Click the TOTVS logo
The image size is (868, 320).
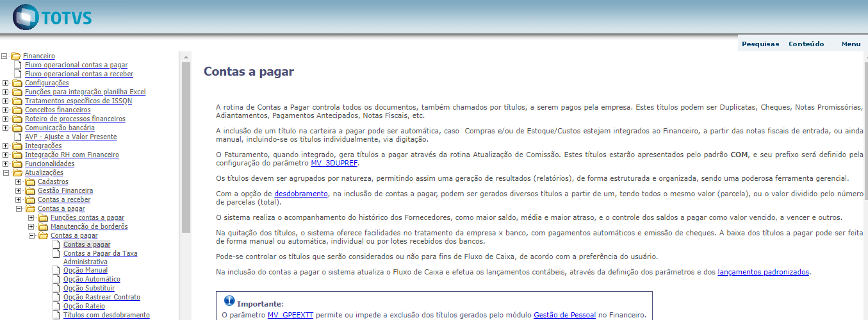click(x=53, y=17)
